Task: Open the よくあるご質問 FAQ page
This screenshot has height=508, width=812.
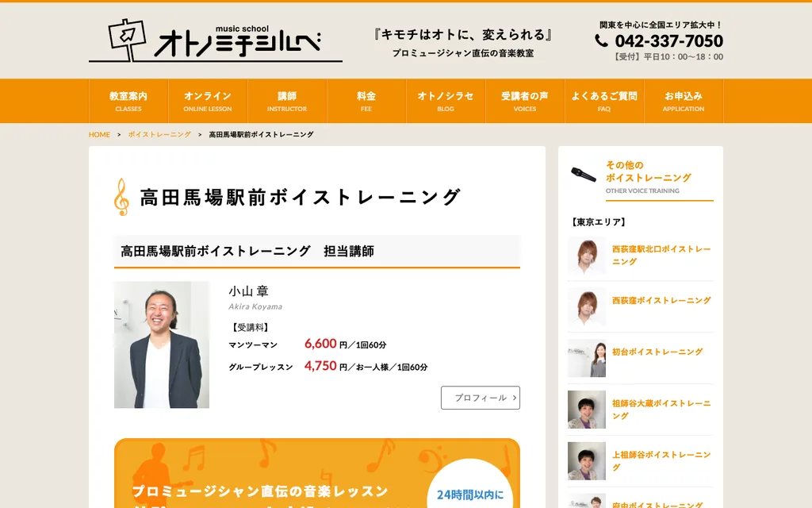Action: (603, 101)
